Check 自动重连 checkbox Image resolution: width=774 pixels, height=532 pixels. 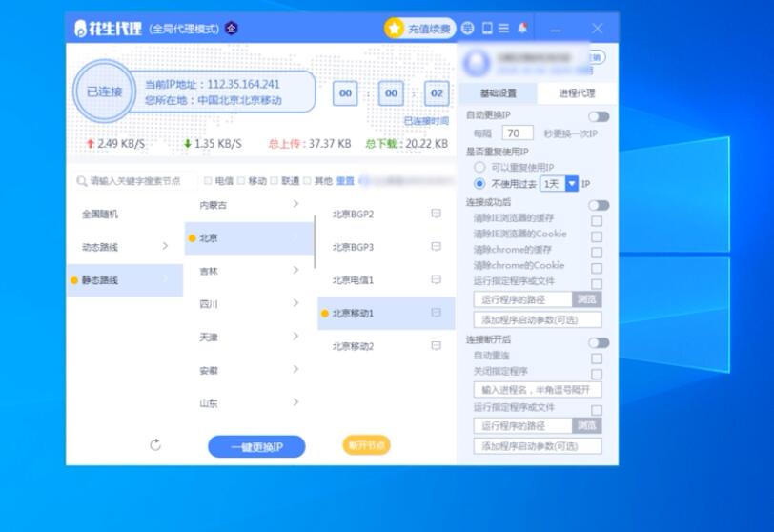pos(597,358)
